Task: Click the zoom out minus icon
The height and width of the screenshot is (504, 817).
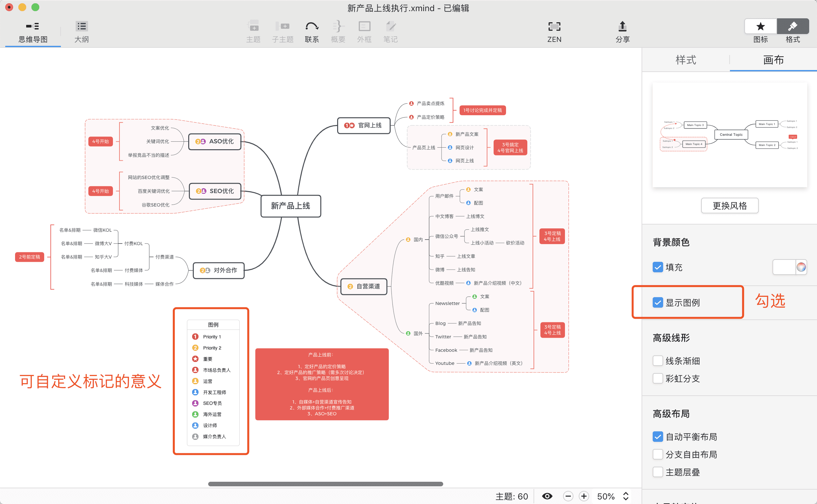Action: point(568,496)
